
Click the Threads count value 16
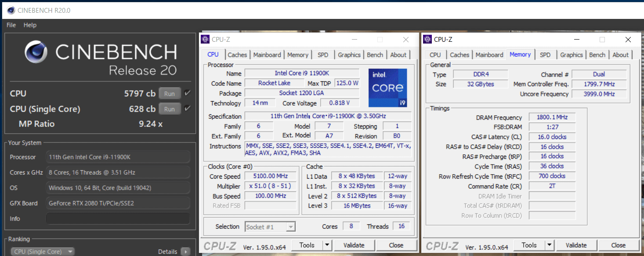(x=402, y=226)
